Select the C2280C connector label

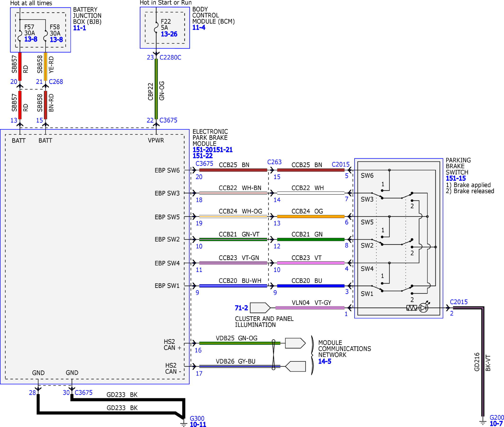pos(170,57)
